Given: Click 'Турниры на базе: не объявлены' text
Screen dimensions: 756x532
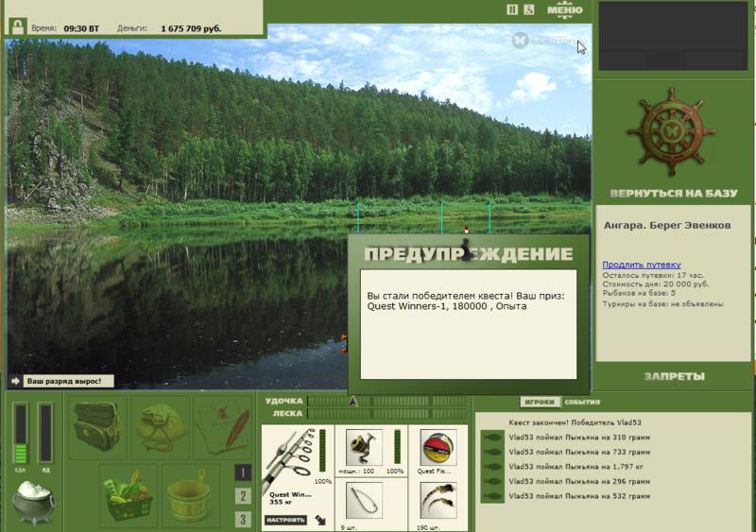Looking at the screenshot, I should [662, 304].
